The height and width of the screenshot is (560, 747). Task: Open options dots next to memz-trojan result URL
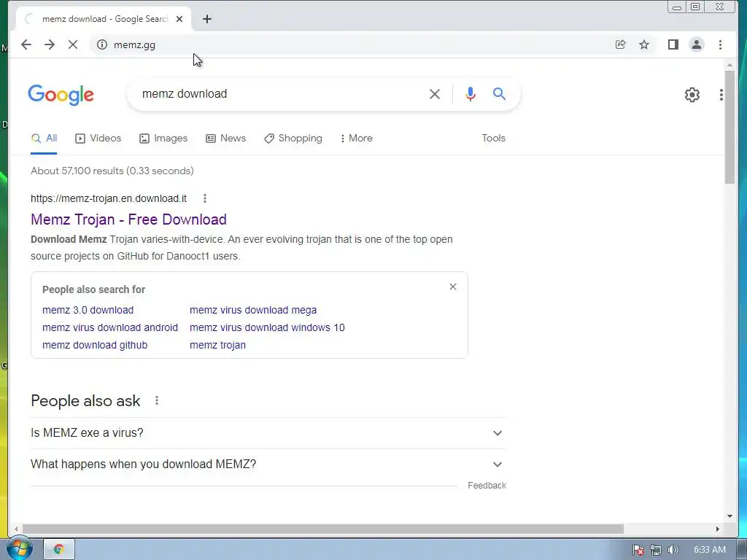tap(205, 198)
